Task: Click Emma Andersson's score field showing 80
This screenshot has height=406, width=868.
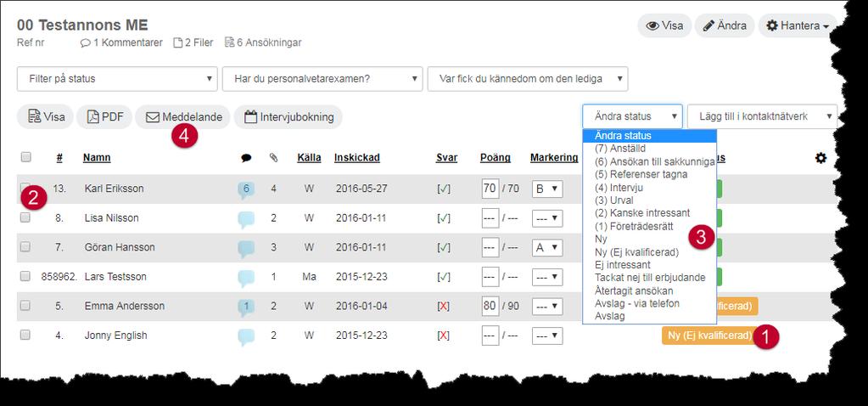Action: point(490,306)
